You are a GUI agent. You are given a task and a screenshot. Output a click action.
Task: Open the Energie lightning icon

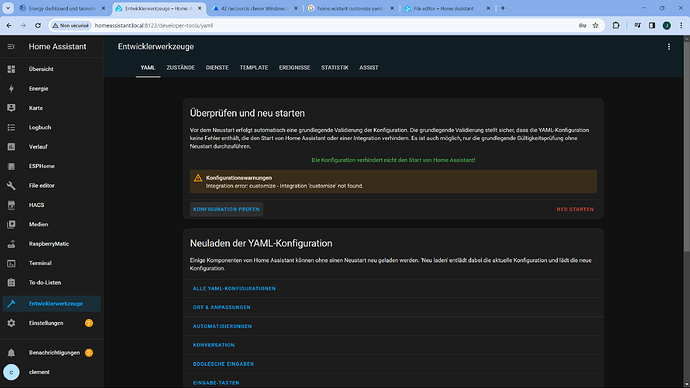(11, 88)
